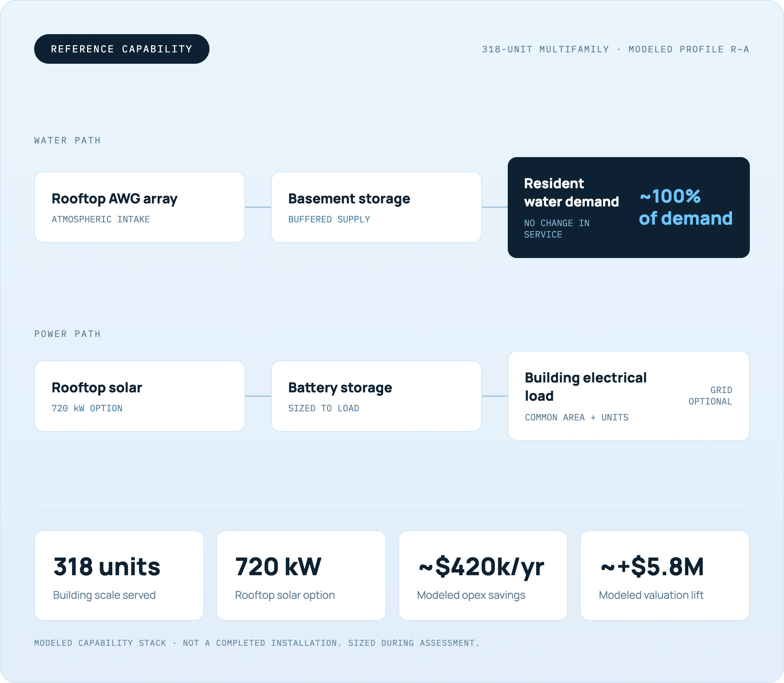
Task: Open the Rooftop AWG array card
Action: point(140,207)
